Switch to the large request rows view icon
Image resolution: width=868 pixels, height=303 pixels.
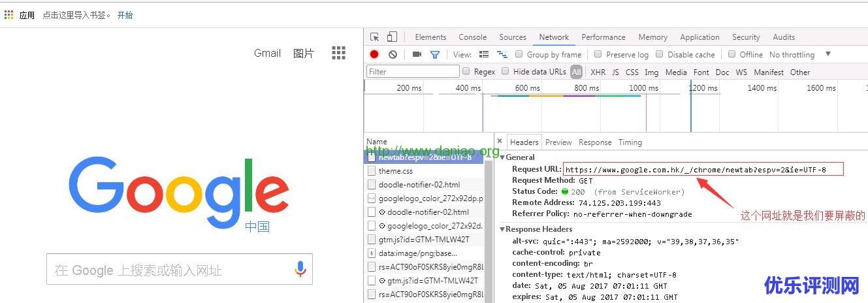(x=484, y=55)
